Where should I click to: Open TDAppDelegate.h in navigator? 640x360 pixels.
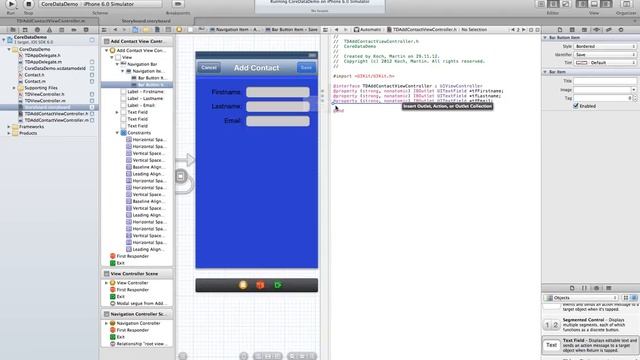[42, 56]
